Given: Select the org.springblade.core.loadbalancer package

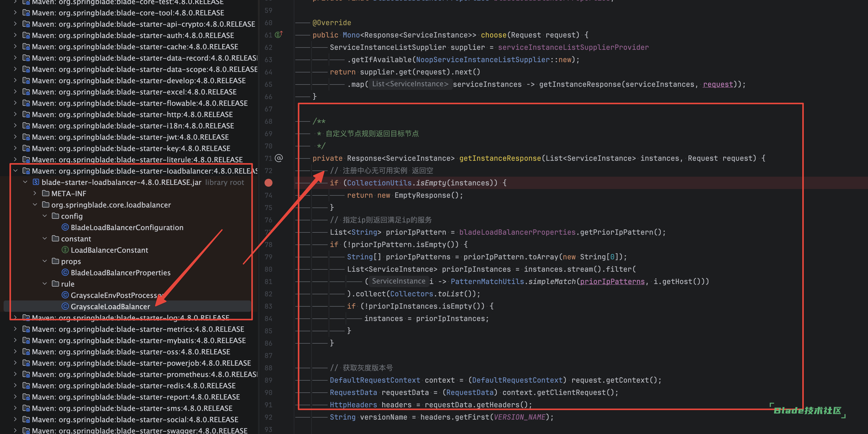Looking at the screenshot, I should tap(111, 205).
